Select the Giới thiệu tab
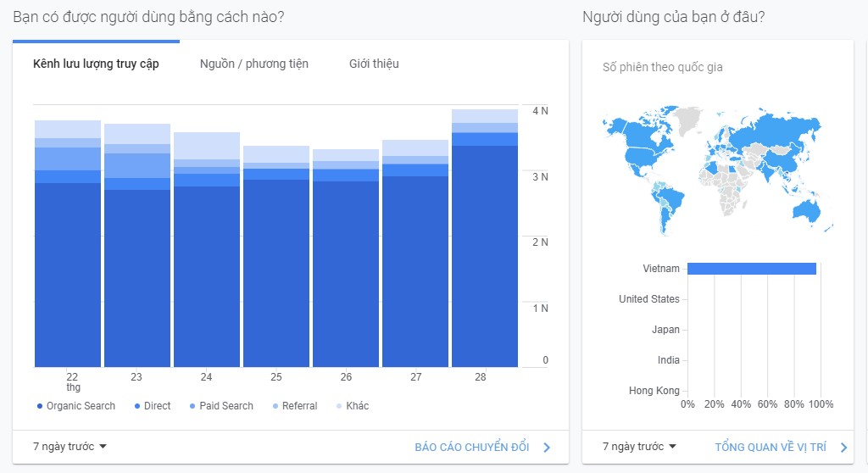This screenshot has width=868, height=473. click(x=374, y=64)
